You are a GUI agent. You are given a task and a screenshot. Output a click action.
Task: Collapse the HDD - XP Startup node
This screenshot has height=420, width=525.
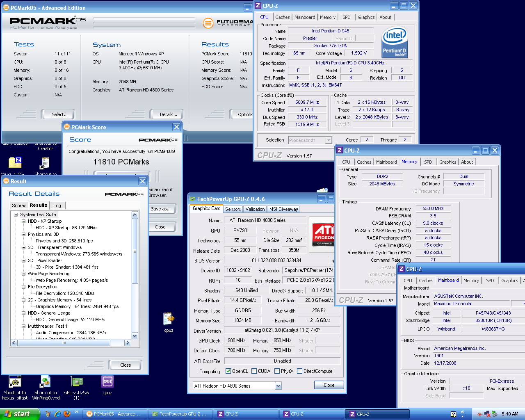(24, 221)
